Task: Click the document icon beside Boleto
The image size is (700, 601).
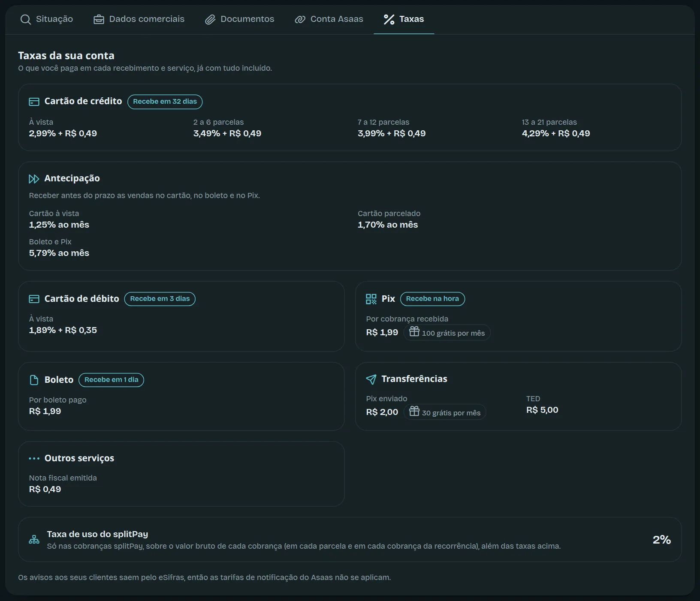Action: pos(34,380)
